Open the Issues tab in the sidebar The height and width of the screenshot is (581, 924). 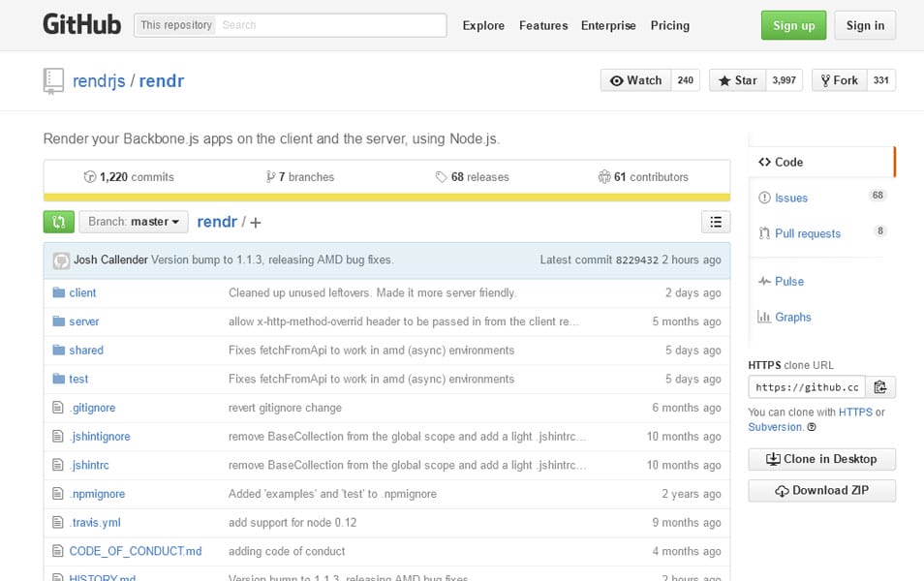790,198
